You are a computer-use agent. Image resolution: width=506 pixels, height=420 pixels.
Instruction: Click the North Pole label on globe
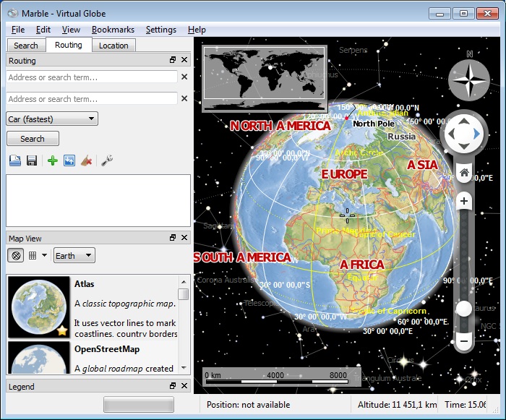point(374,124)
